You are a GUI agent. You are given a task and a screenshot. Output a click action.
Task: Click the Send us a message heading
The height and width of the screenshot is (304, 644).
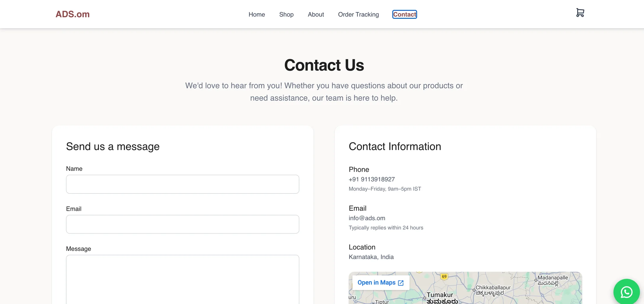(113, 146)
